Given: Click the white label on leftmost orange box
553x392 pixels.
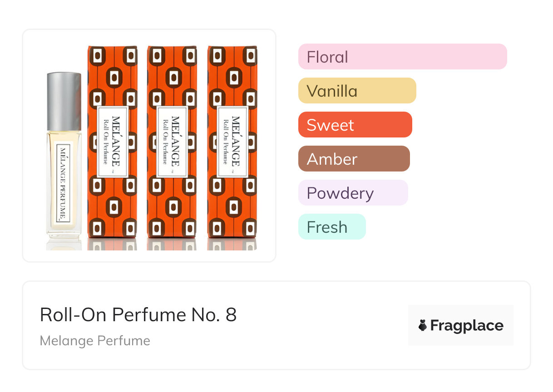Looking at the screenshot, I should [112, 141].
